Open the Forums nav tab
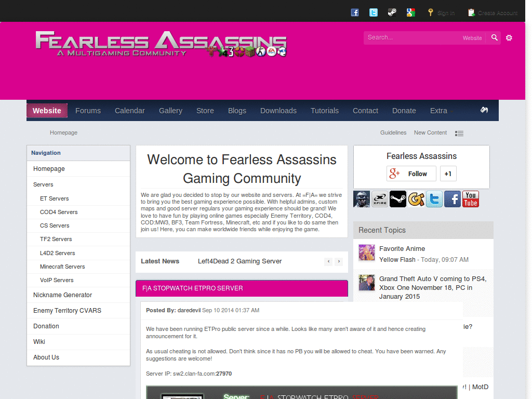Image resolution: width=532 pixels, height=399 pixels. click(88, 111)
